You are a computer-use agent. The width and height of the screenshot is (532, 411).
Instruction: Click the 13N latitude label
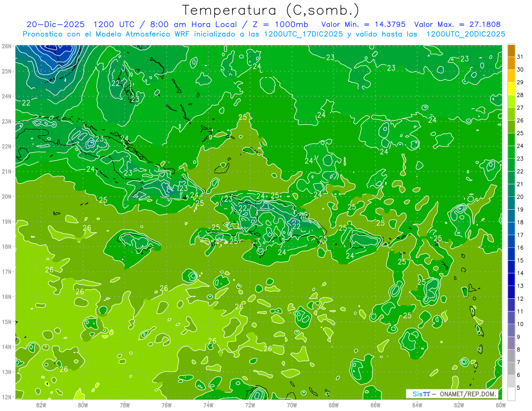(6, 372)
